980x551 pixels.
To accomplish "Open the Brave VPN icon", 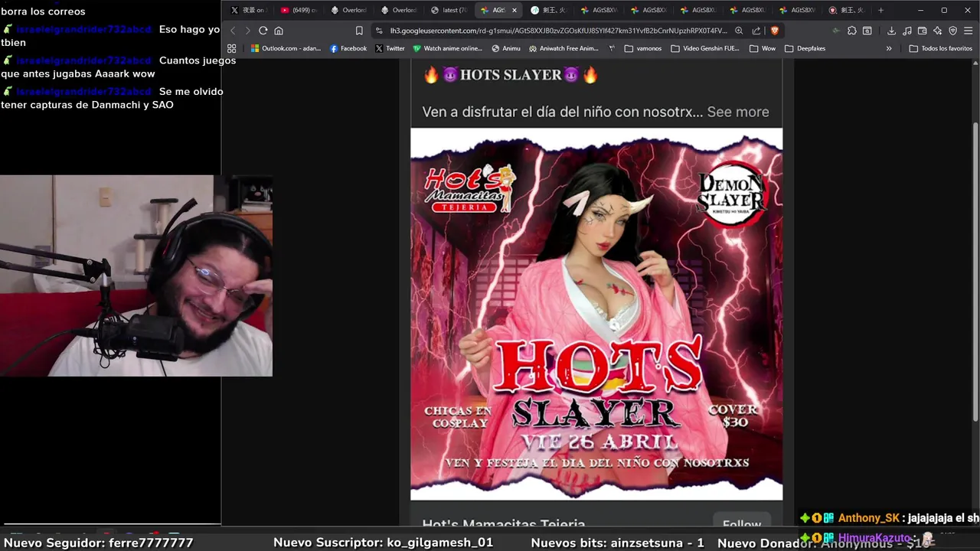I will (953, 31).
